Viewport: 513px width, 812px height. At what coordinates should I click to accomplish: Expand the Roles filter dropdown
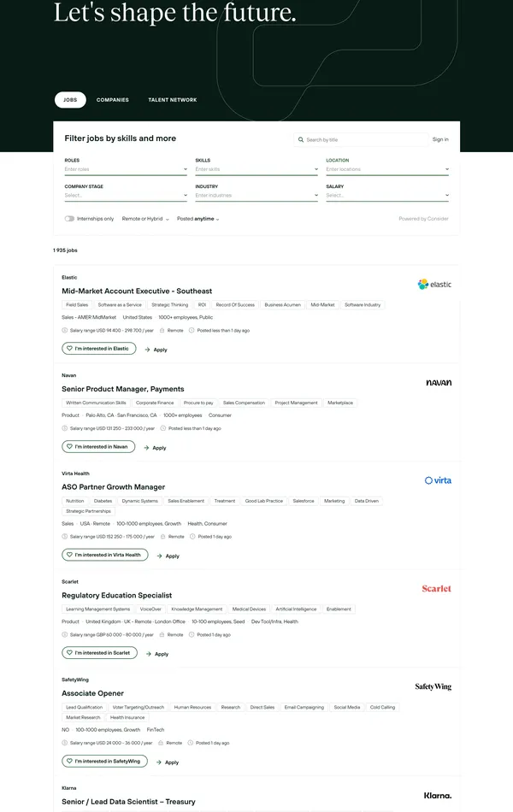tap(125, 169)
